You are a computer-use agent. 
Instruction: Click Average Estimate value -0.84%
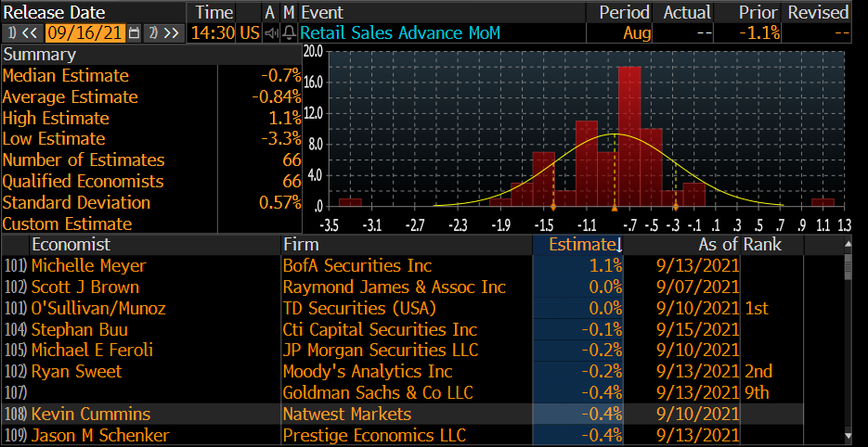click(277, 96)
